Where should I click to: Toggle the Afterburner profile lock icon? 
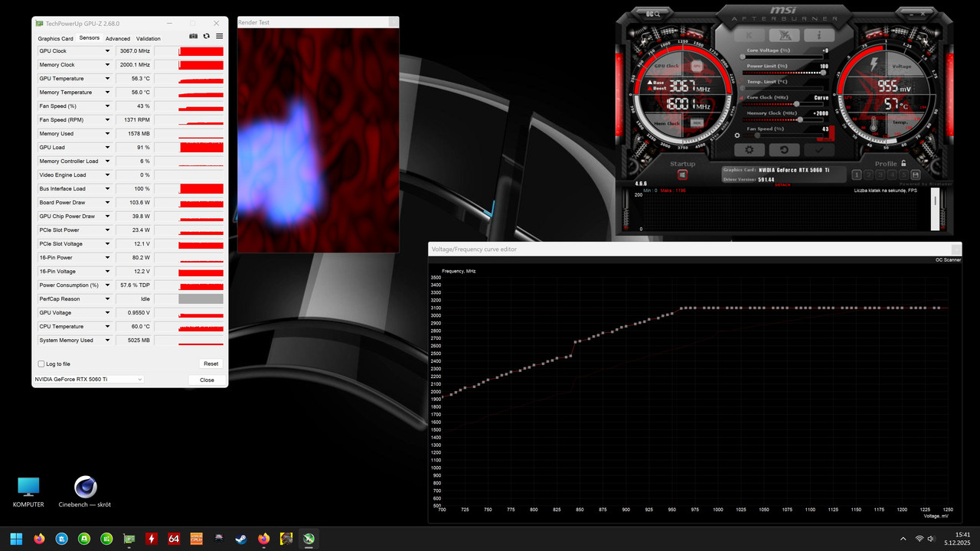click(903, 163)
